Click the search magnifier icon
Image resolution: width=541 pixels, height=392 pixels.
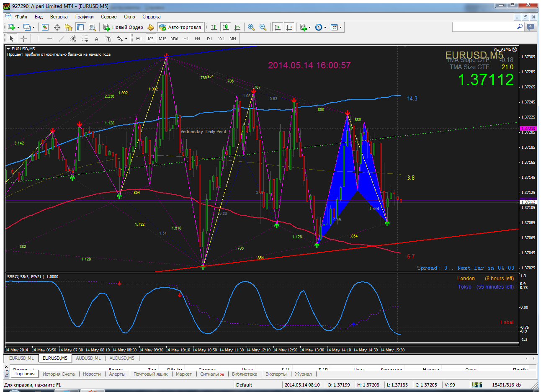tap(520, 27)
